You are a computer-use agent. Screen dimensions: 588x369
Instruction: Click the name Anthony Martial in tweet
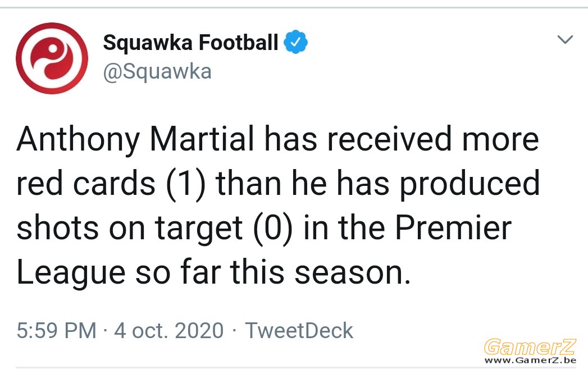click(x=135, y=139)
